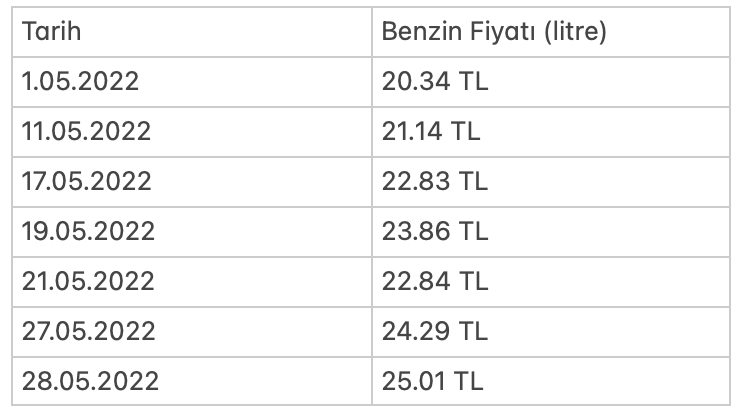Image resolution: width=738 pixels, height=412 pixels.
Task: Click TL in the 25.01 row
Action: (468, 381)
